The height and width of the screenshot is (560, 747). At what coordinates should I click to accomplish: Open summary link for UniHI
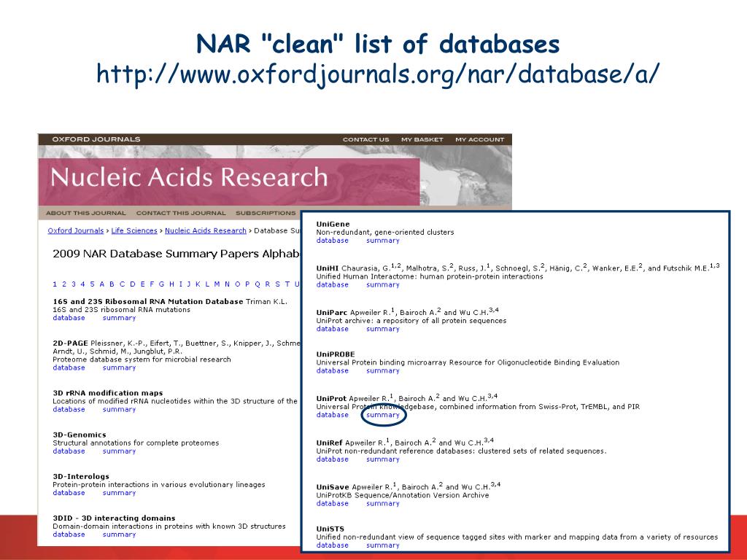382,285
